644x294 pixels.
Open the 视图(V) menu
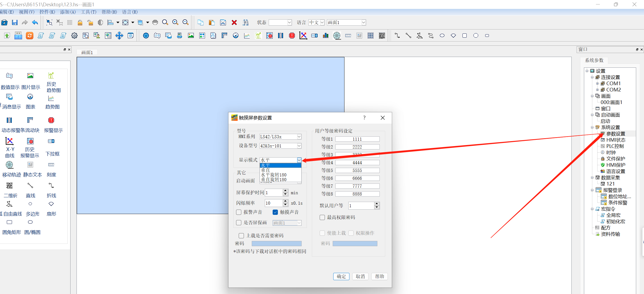pos(27,12)
